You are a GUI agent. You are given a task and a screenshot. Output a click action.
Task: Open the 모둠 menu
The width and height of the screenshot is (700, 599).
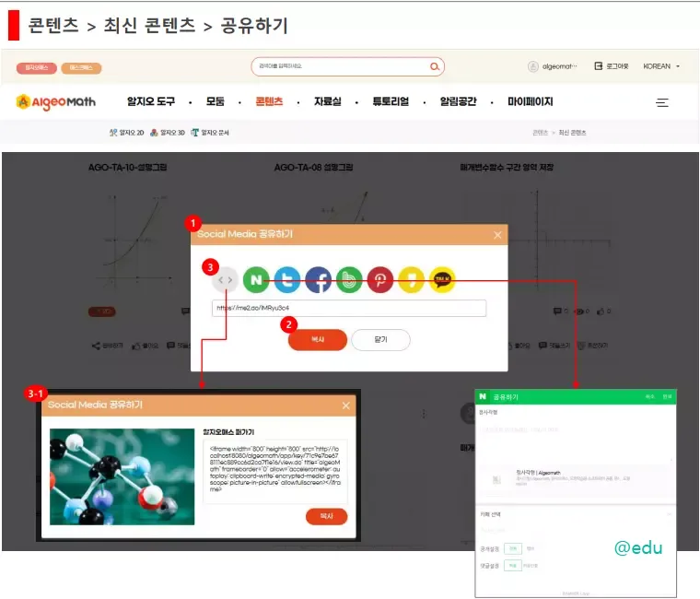coord(216,101)
